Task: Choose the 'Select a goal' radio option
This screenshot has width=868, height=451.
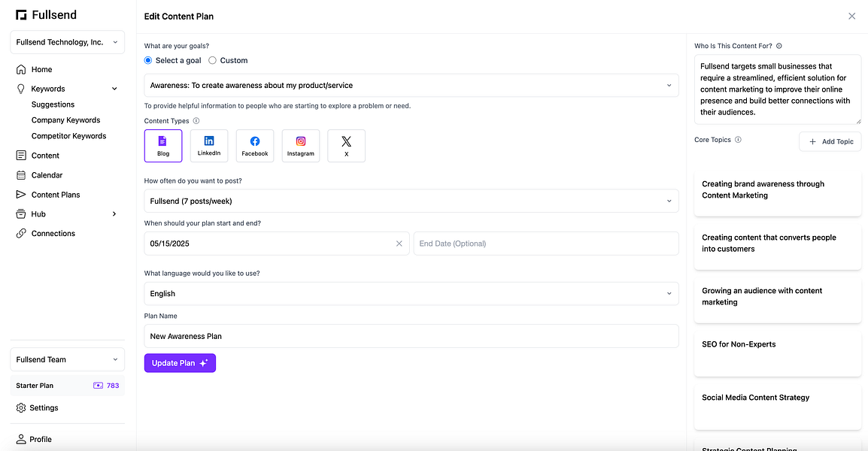Action: [148, 60]
